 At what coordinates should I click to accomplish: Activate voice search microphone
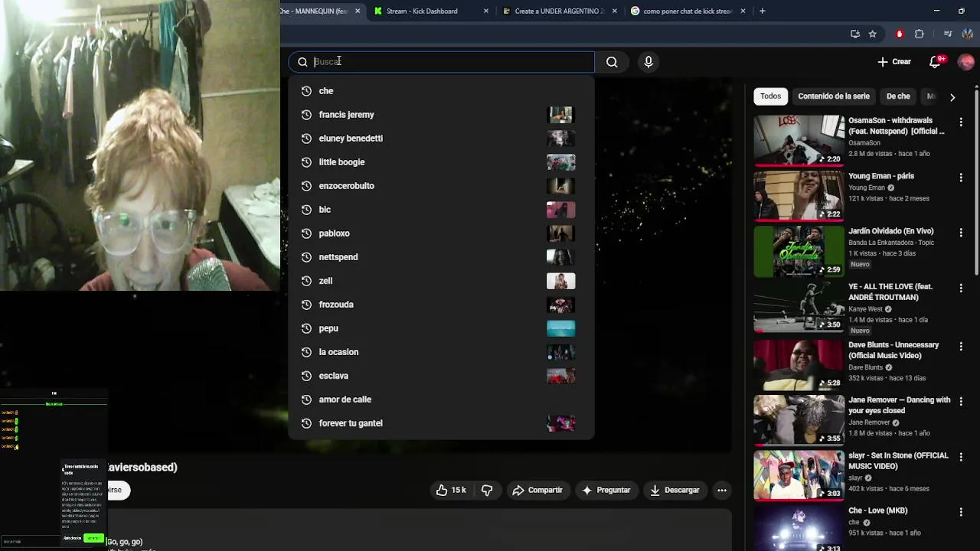(x=648, y=62)
